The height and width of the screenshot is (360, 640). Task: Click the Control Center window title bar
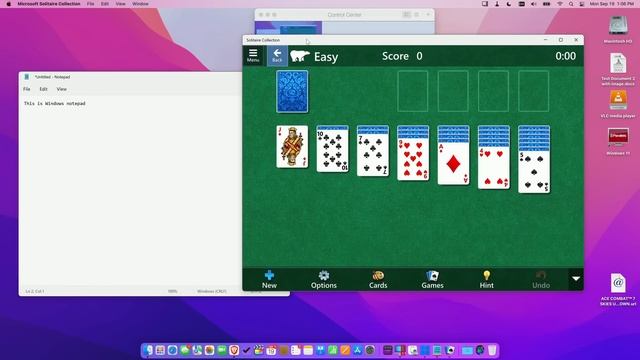(344, 15)
